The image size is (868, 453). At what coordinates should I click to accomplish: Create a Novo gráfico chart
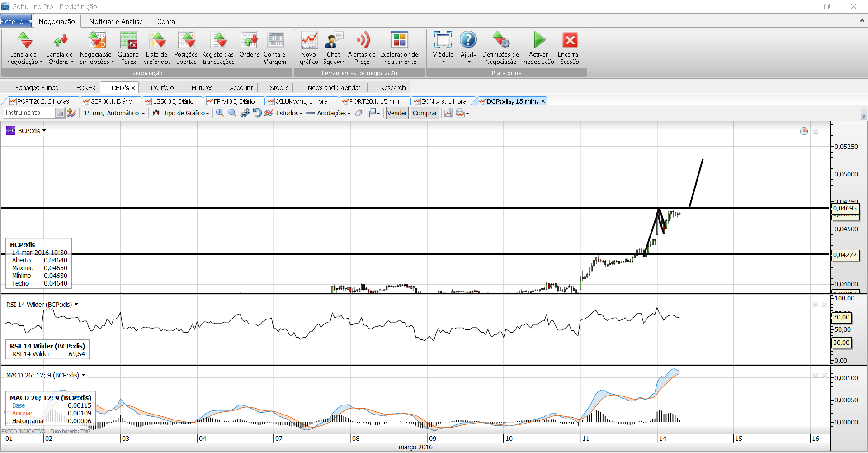pos(309,48)
